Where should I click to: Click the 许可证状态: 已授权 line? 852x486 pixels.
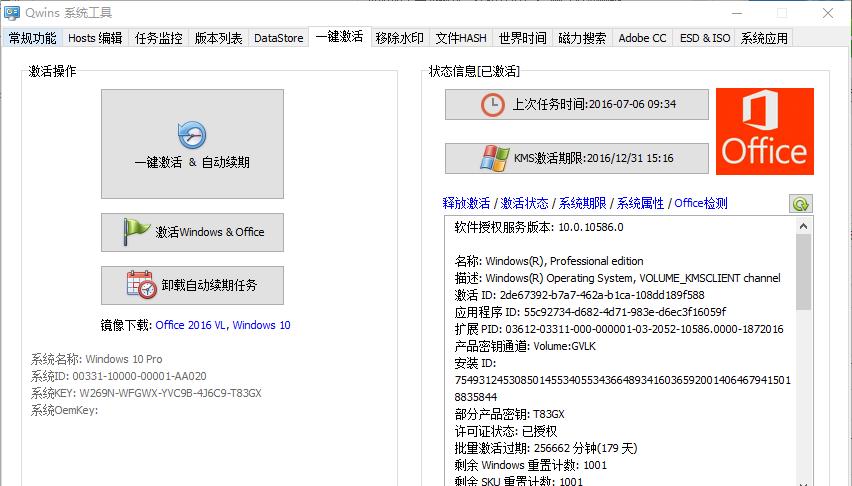tap(506, 431)
